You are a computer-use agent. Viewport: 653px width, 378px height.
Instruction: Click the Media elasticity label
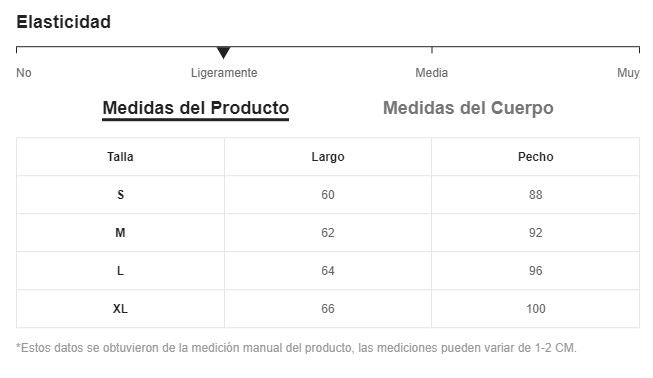(x=431, y=73)
